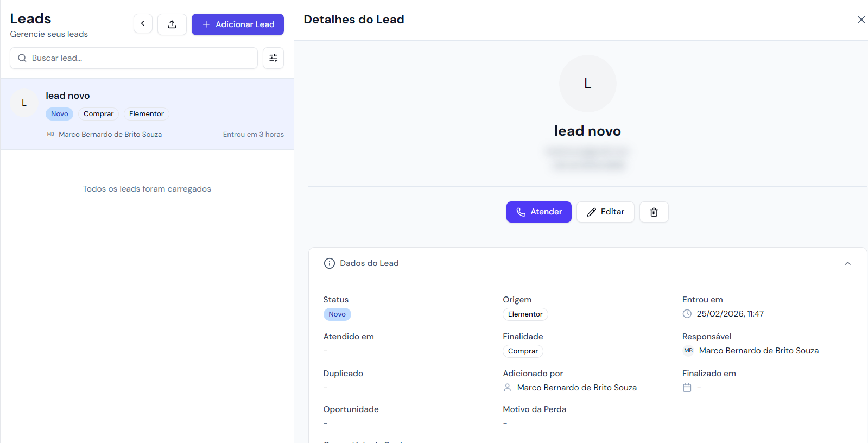Viewport: 868px width, 443px height.
Task: Click the Comprar tag in lead list
Action: tap(98, 114)
